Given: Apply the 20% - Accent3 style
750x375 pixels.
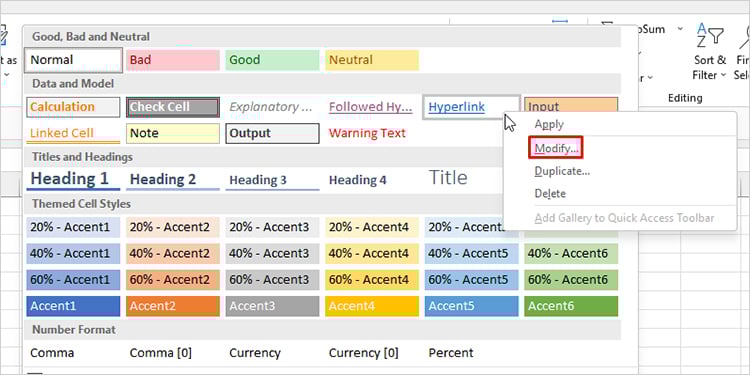Looking at the screenshot, I should coord(273,227).
